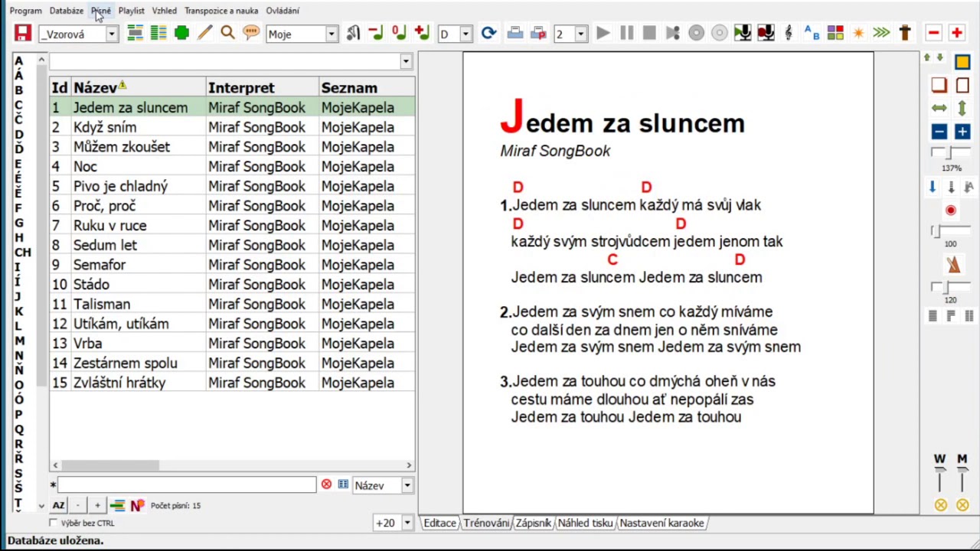Open the key 'D' dropdown
The width and height of the screenshot is (980, 551).
pyautogui.click(x=465, y=34)
